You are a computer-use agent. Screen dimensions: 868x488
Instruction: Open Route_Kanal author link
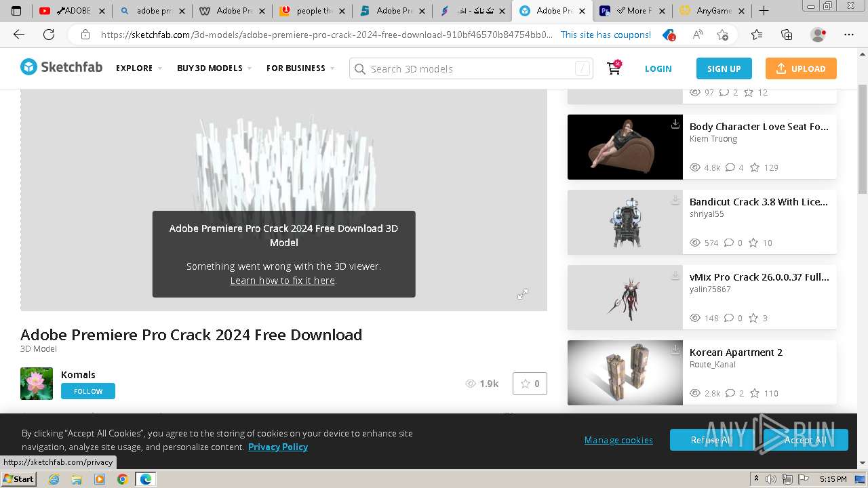(x=713, y=365)
